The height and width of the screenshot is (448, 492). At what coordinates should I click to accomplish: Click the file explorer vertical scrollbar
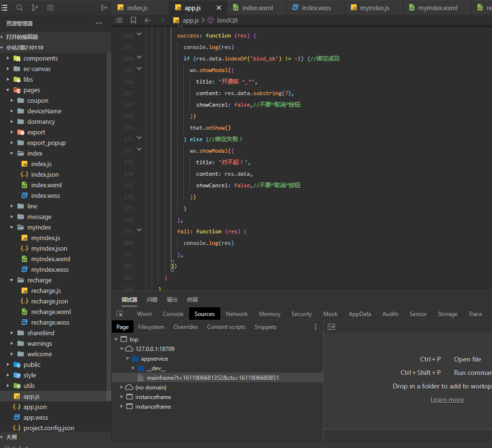pyautogui.click(x=109, y=226)
